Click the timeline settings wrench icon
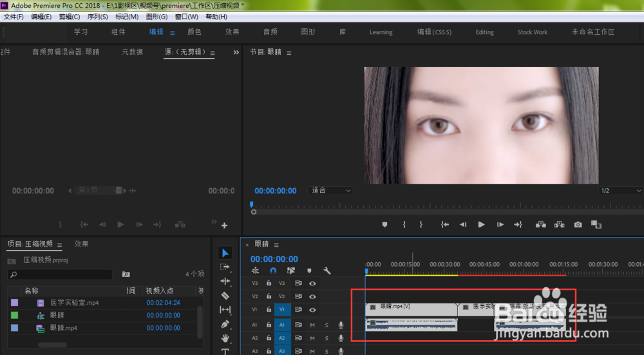644x355 pixels. pyautogui.click(x=327, y=271)
